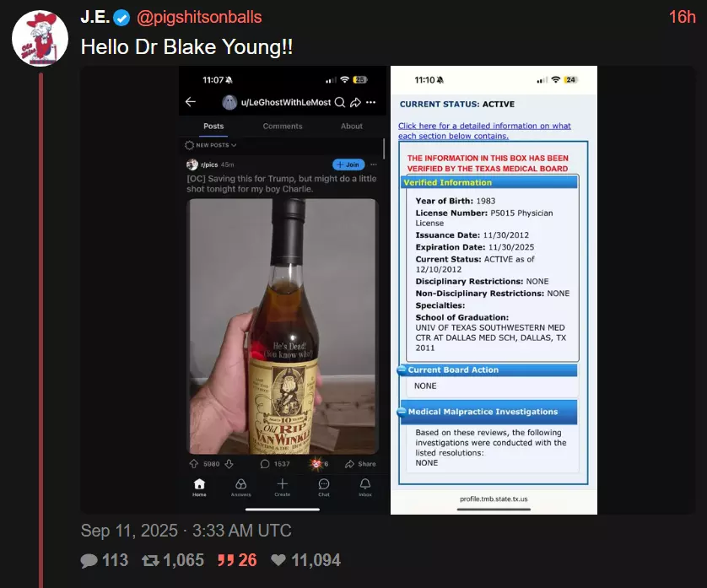Switch to the About tab
Image resolution: width=707 pixels, height=588 pixels.
pos(351,127)
